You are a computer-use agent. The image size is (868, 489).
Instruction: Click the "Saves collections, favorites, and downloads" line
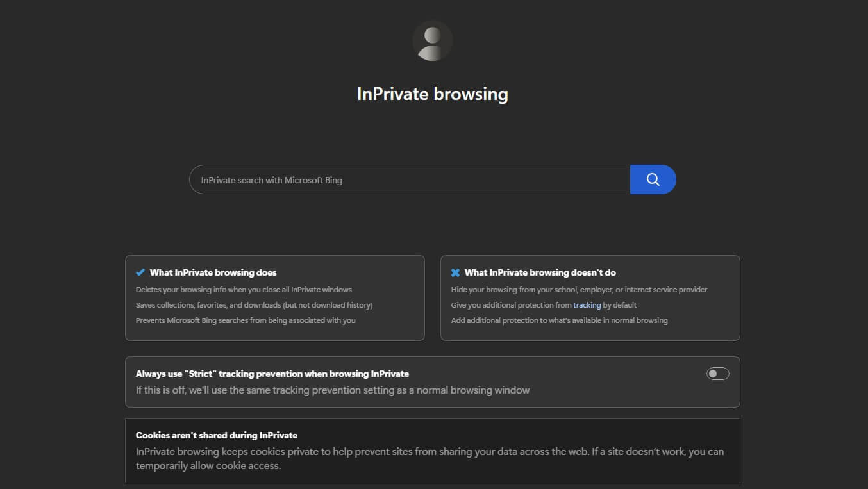point(254,305)
